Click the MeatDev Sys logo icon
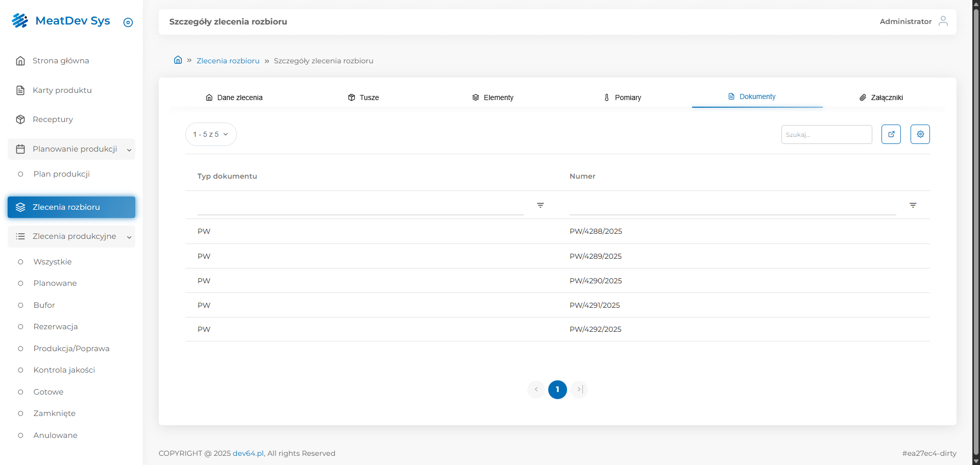 pos(20,21)
